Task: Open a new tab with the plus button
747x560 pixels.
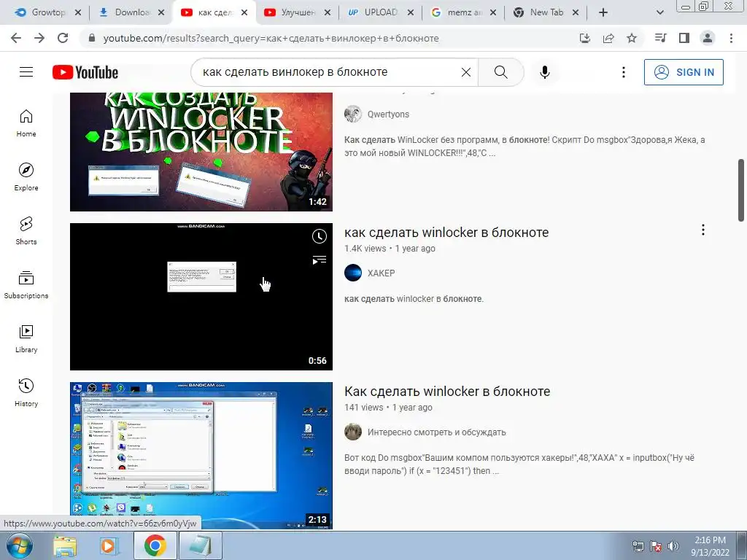Action: (x=603, y=12)
